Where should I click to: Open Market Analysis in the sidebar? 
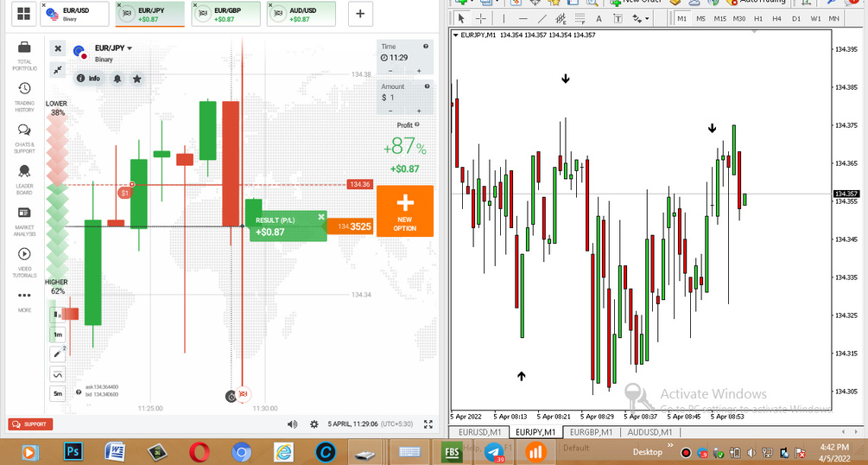pyautogui.click(x=24, y=221)
